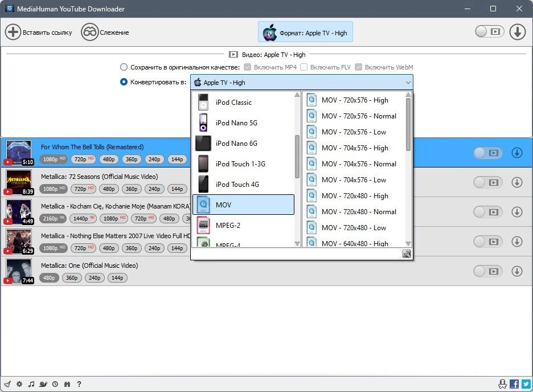Download Metallica: 72 Seasons via arrow icon
This screenshot has height=392, width=533.
[516, 182]
